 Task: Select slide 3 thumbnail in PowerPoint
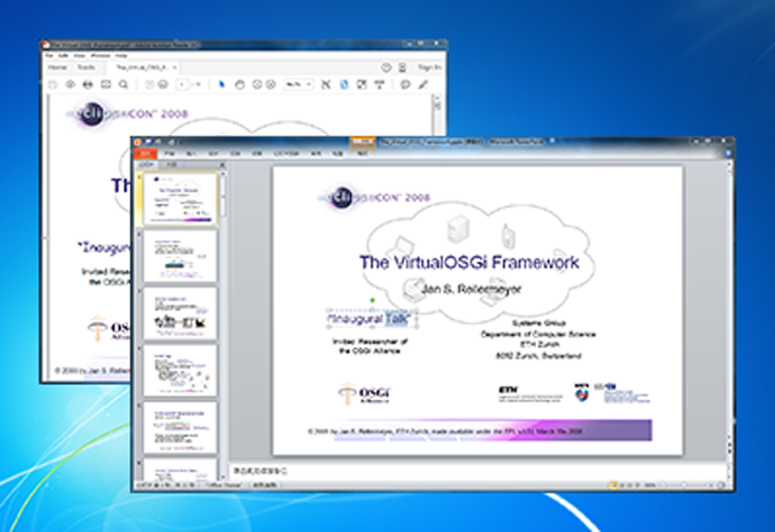coord(181,314)
